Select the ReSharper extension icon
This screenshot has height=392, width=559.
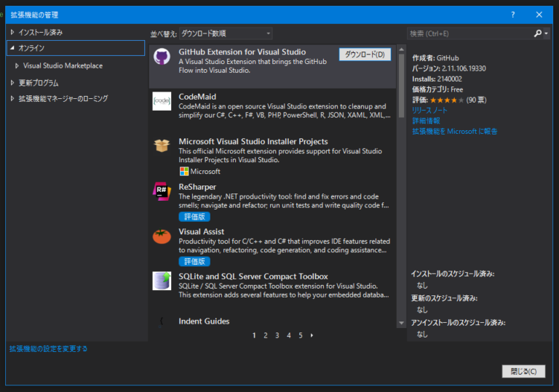tap(162, 191)
